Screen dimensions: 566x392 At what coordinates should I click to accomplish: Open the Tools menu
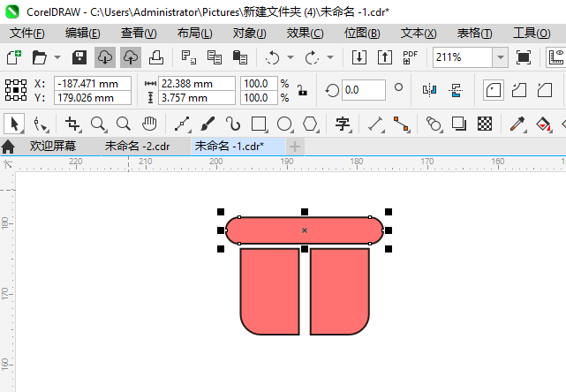[532, 34]
